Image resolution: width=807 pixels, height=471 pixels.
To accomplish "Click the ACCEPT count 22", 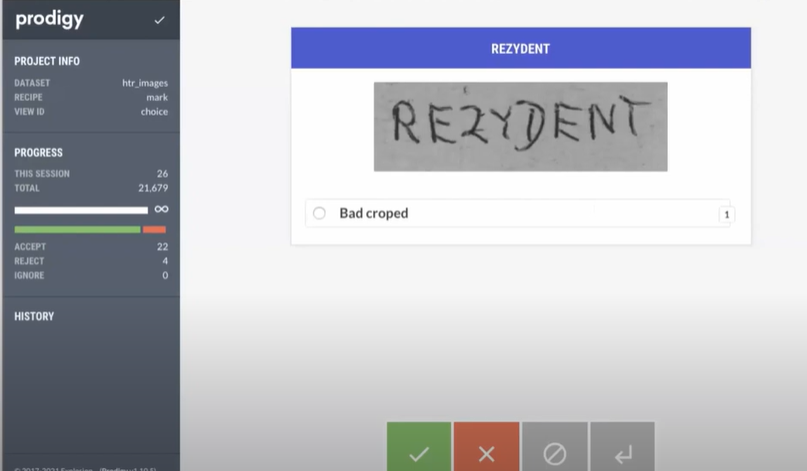I will 163,247.
